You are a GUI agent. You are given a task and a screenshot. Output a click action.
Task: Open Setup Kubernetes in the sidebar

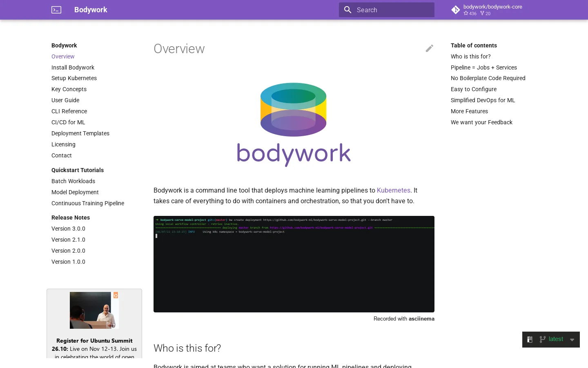click(x=74, y=78)
